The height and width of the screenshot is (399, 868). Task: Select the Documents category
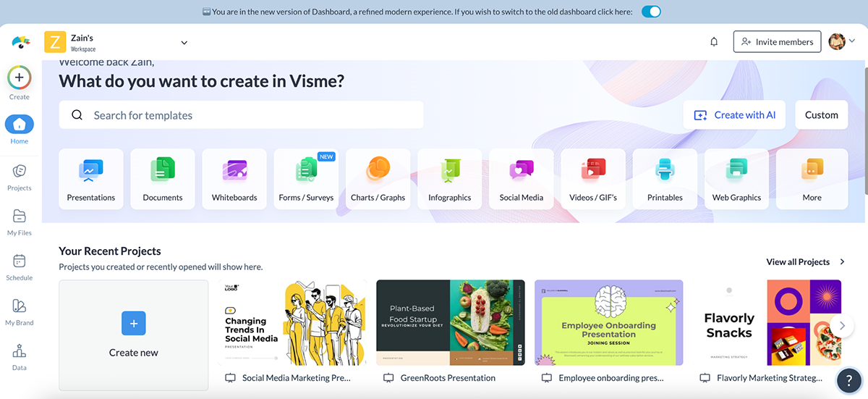click(163, 179)
